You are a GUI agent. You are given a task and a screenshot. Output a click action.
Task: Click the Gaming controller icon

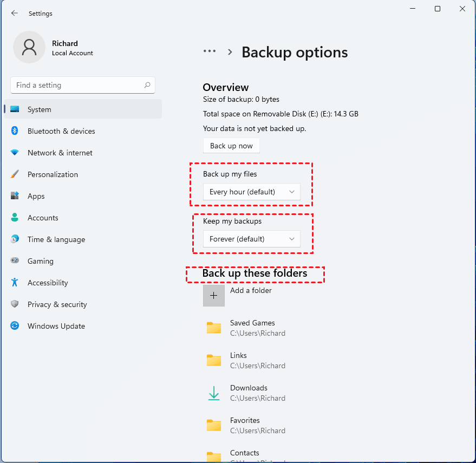click(x=15, y=261)
